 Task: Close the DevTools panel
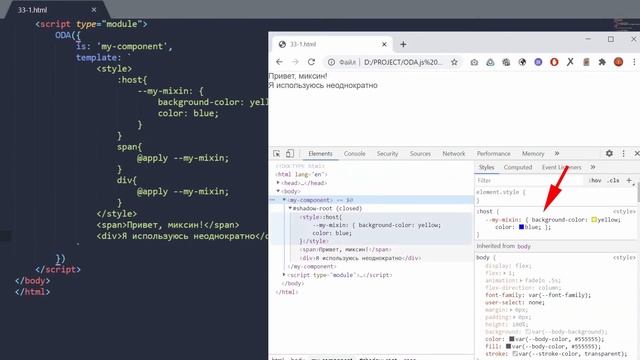point(637,153)
